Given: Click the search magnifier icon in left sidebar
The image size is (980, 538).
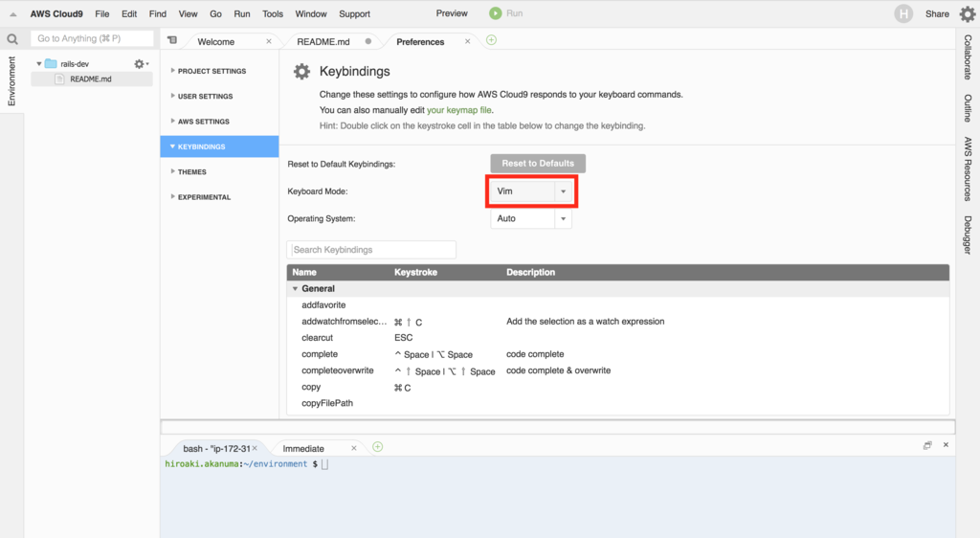Looking at the screenshot, I should pos(12,39).
